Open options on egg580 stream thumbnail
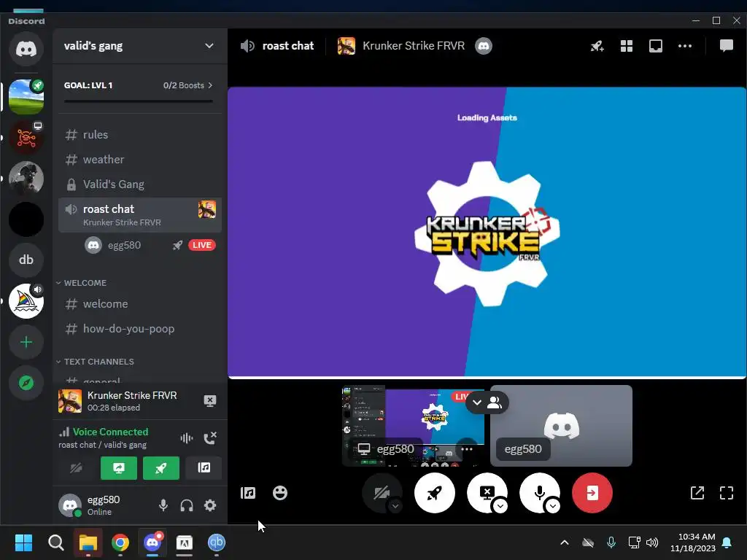This screenshot has width=747, height=560. (467, 449)
